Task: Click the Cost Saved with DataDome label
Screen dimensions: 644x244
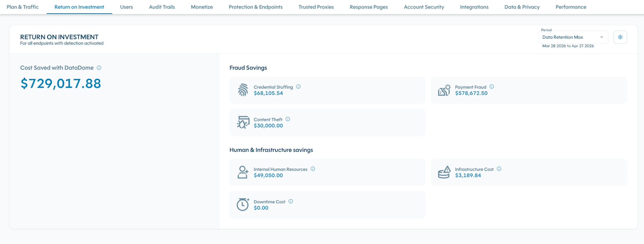Action: coord(57,68)
